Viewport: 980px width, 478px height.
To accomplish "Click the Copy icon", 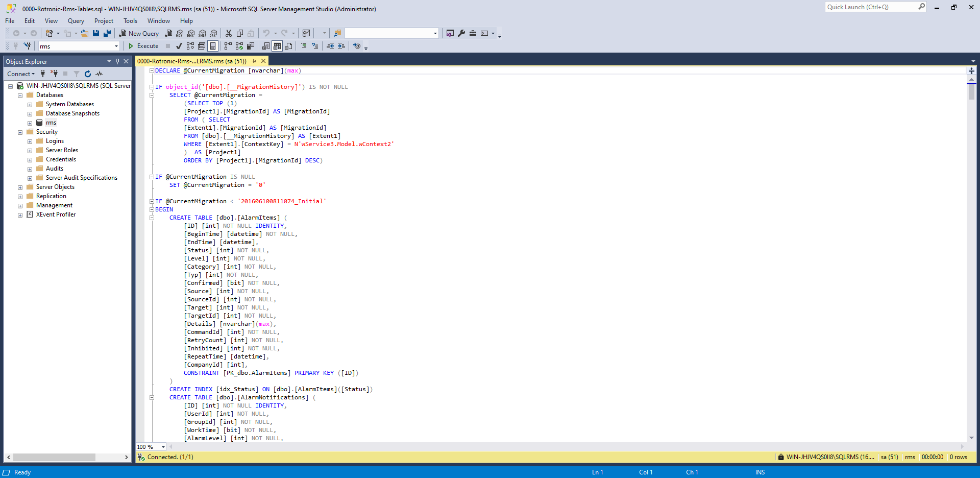I will click(x=240, y=33).
